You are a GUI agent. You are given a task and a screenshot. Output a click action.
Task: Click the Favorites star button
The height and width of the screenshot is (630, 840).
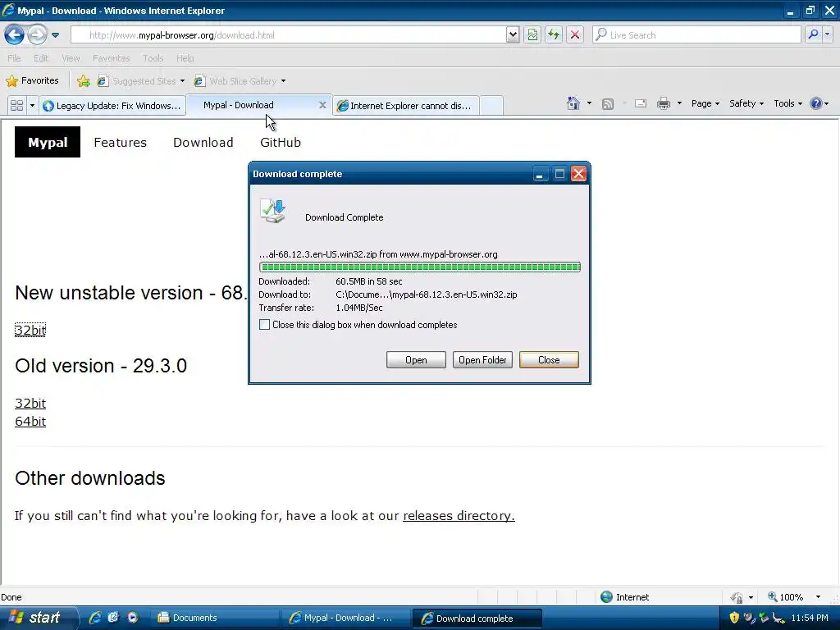pyautogui.click(x=32, y=80)
